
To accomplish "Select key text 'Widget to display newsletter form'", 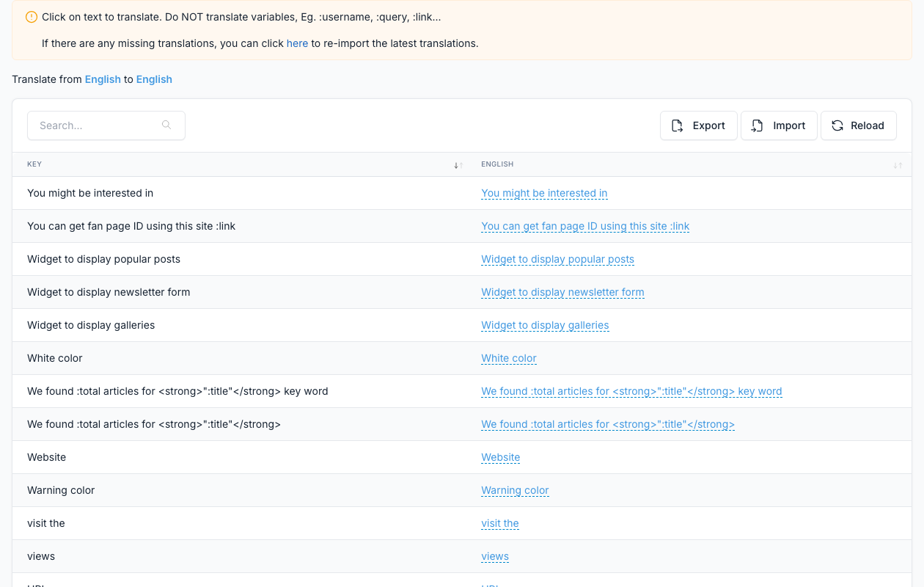I will tap(109, 292).
